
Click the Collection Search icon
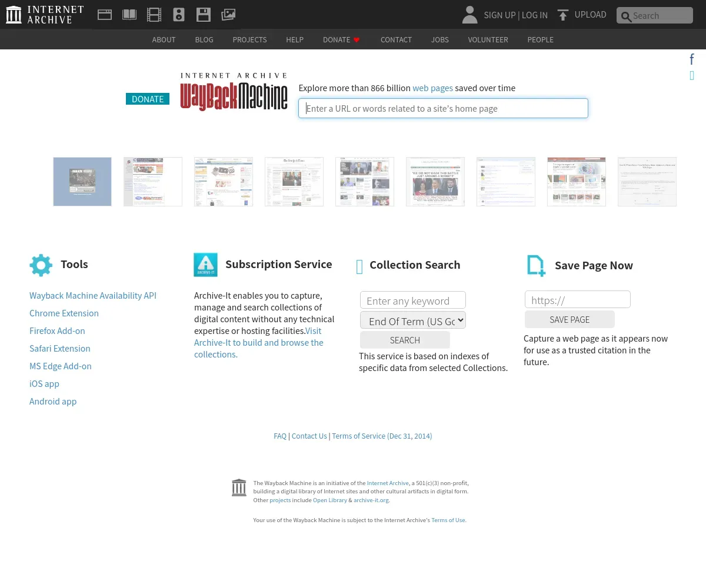coord(359,267)
